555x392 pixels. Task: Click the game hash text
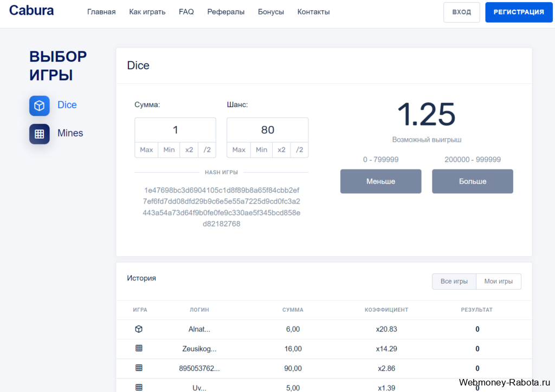(222, 207)
